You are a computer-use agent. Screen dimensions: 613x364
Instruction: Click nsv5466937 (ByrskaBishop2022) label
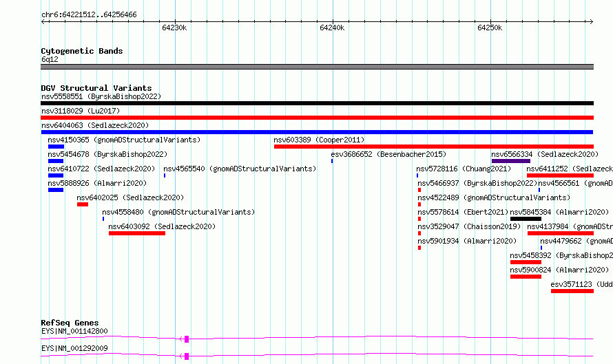[x=477, y=183]
